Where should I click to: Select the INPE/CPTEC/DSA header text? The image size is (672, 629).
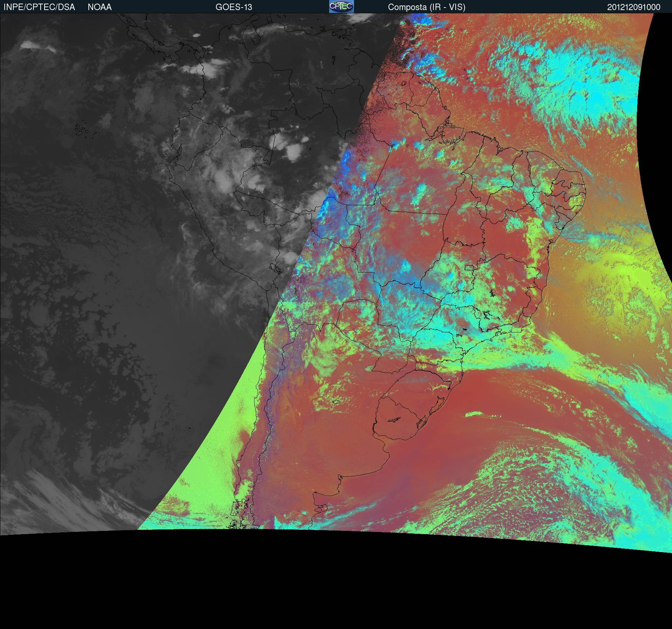[39, 7]
